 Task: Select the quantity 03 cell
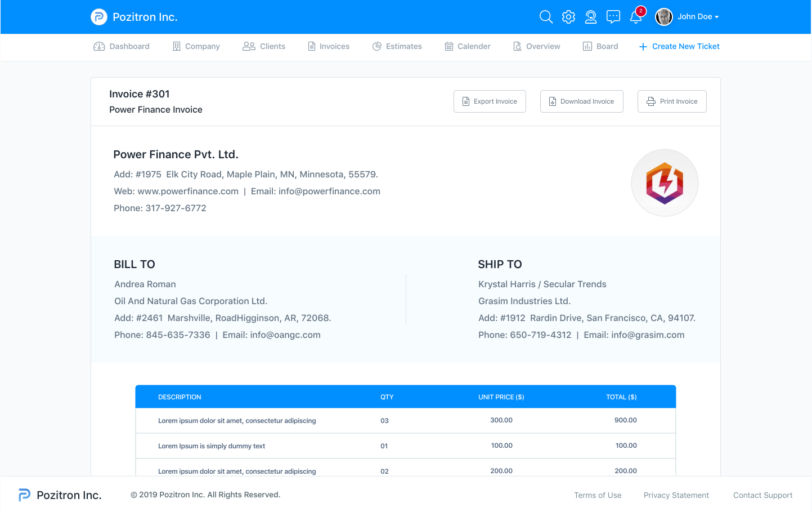[384, 421]
